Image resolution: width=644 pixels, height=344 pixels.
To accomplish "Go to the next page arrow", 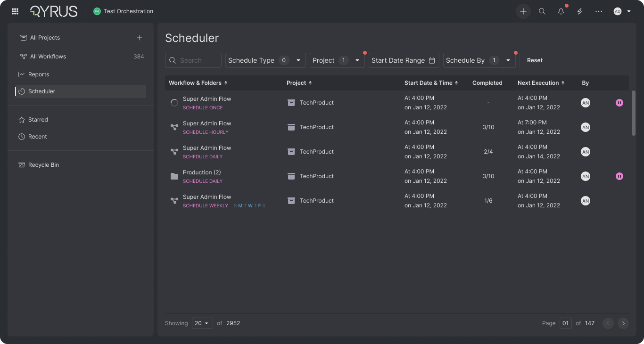I will click(623, 323).
